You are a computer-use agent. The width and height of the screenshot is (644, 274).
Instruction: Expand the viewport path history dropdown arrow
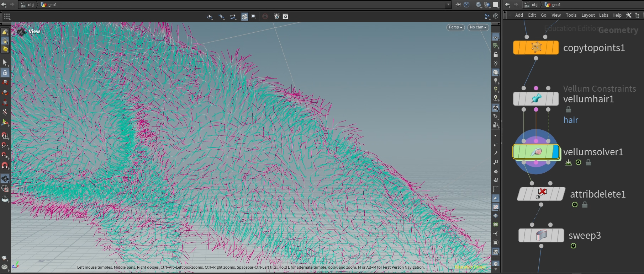(x=448, y=5)
